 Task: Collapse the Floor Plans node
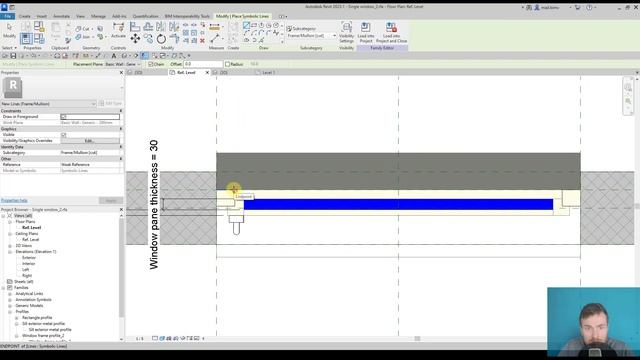(x=10, y=222)
